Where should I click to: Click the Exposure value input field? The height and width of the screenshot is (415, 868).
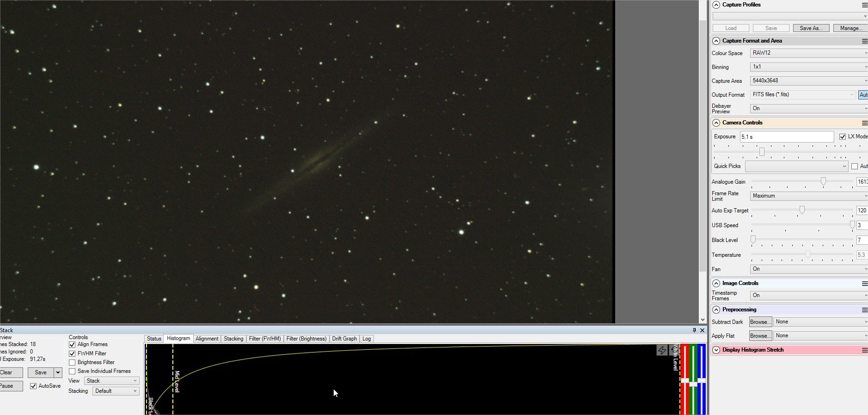[787, 137]
